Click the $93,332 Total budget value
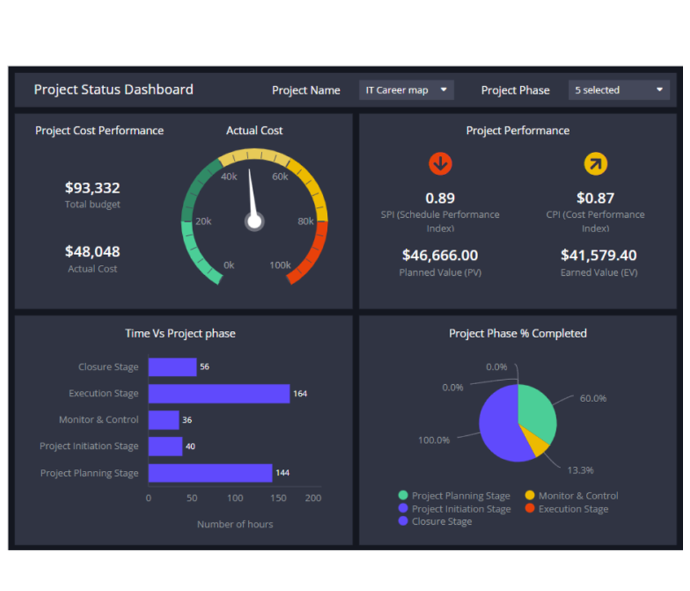The width and height of the screenshot is (690, 591). [92, 188]
